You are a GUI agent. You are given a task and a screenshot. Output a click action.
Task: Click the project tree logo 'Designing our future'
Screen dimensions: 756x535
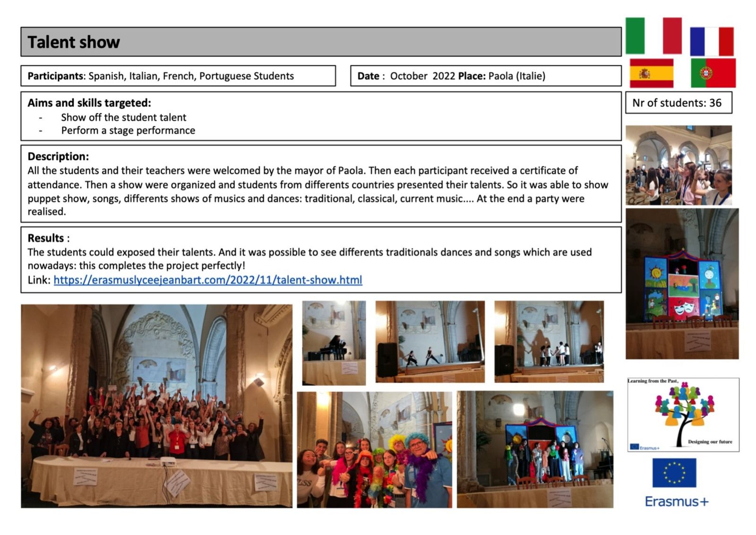click(683, 414)
